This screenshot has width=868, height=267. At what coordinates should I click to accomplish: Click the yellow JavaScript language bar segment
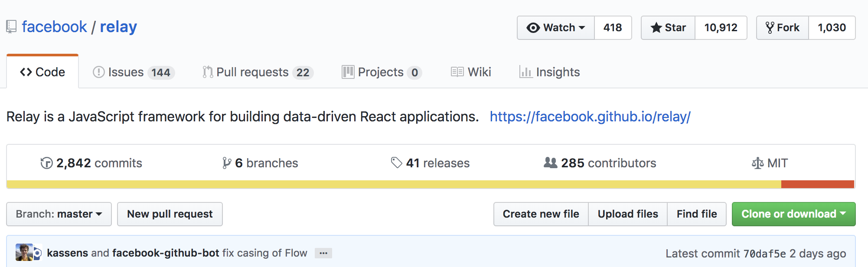[x=394, y=184]
